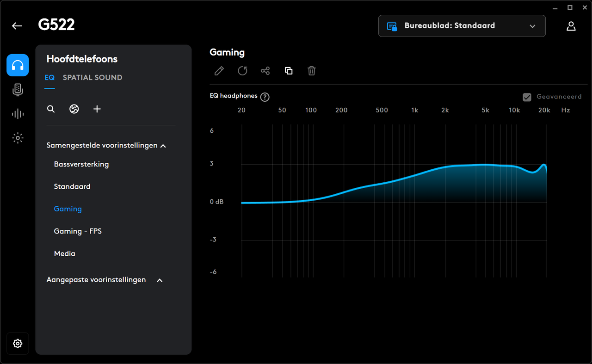Duplicate the Gaming preset with copy icon
The image size is (592, 364).
pyautogui.click(x=289, y=71)
